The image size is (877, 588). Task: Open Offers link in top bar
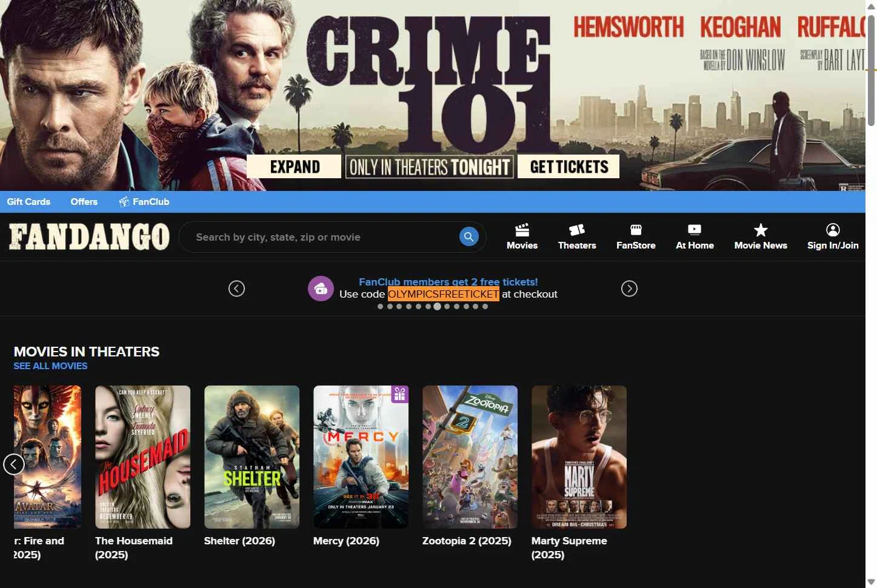(x=84, y=202)
